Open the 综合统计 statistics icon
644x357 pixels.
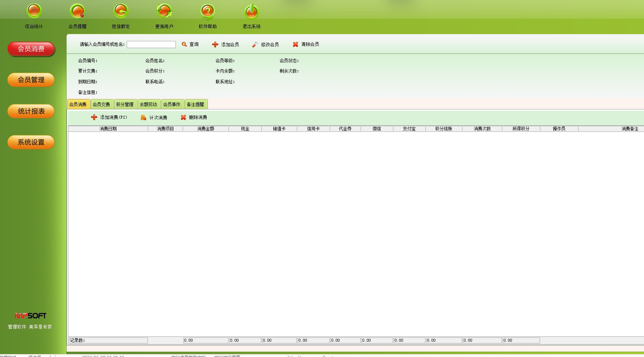34,11
